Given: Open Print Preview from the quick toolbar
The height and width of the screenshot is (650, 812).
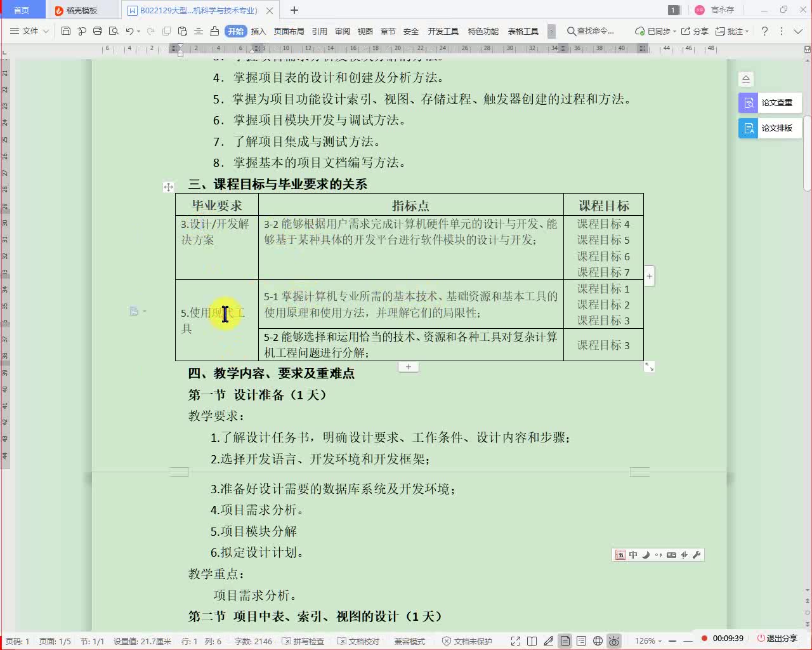Looking at the screenshot, I should tap(114, 31).
